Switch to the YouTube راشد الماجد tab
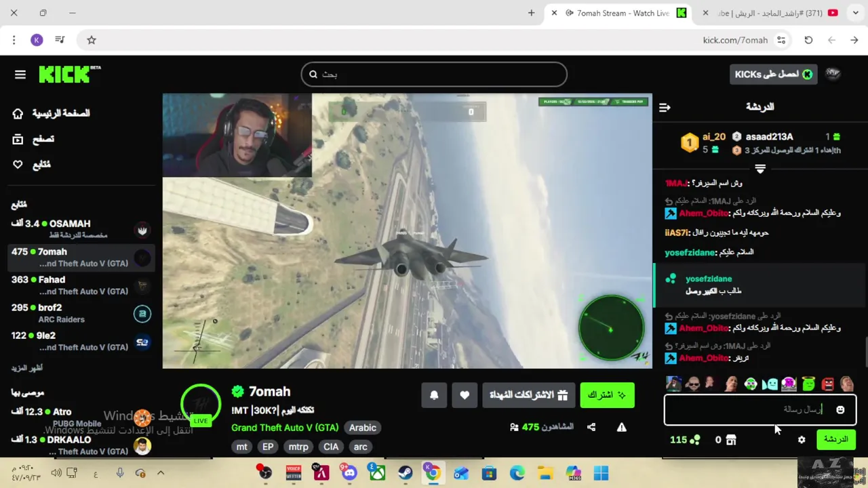 (772, 13)
